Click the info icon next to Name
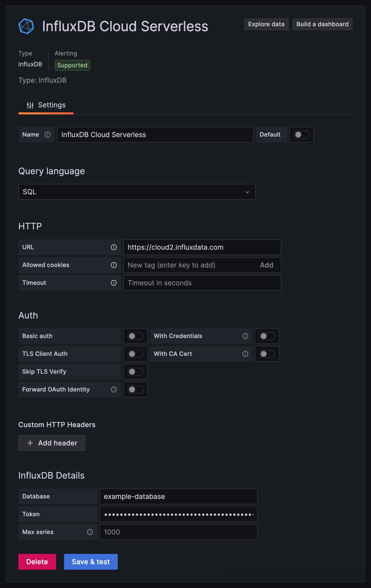Viewport: 371px width, 588px height. (x=47, y=135)
